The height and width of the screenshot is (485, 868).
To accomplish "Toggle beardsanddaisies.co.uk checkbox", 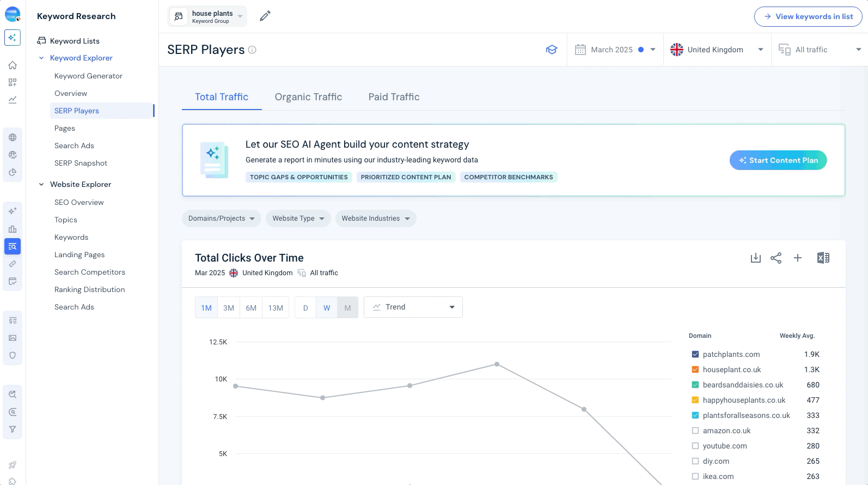I will click(x=695, y=385).
